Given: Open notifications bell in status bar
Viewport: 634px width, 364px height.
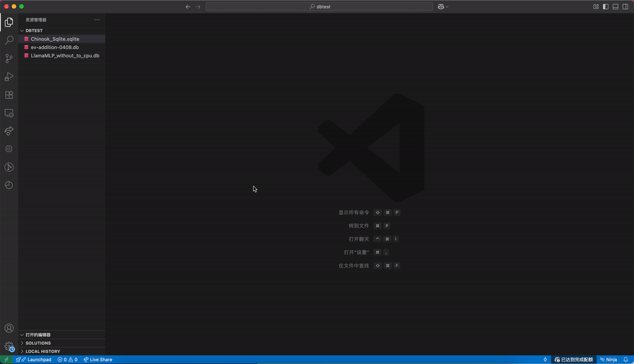Looking at the screenshot, I should pyautogui.click(x=626, y=359).
